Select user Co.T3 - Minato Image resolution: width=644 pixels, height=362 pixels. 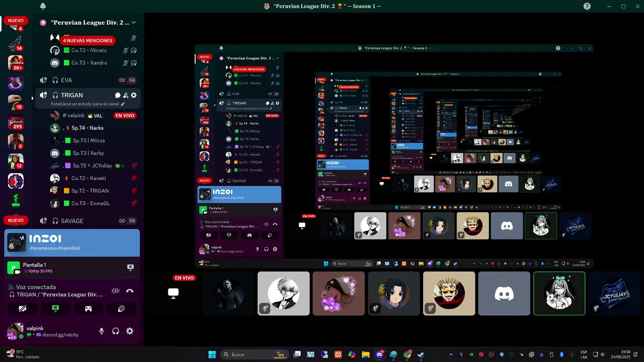pos(94,50)
